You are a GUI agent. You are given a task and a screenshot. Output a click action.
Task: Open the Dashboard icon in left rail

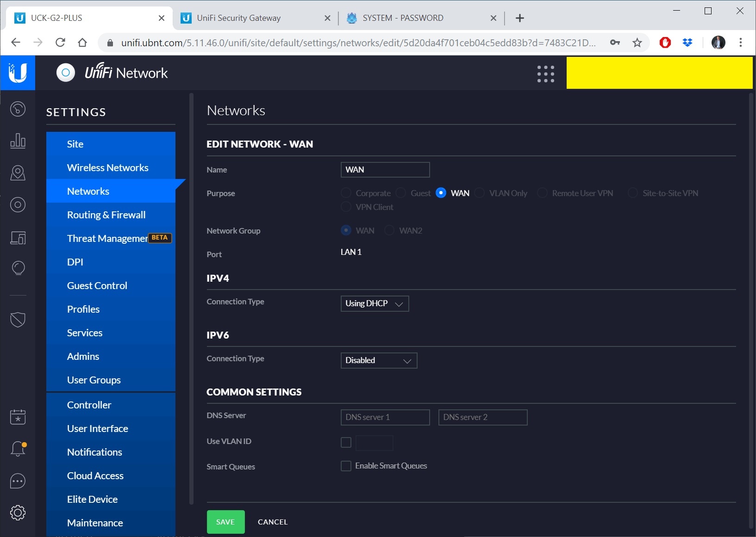pos(18,109)
